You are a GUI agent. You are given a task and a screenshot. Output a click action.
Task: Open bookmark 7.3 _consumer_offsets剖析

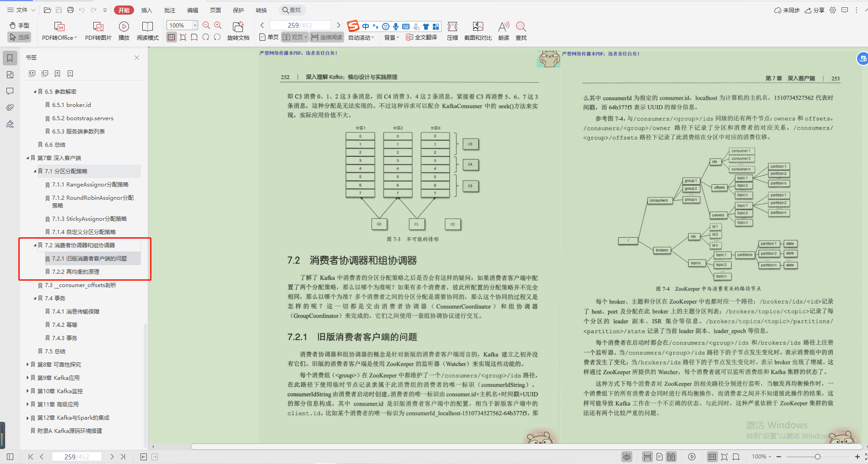81,285
